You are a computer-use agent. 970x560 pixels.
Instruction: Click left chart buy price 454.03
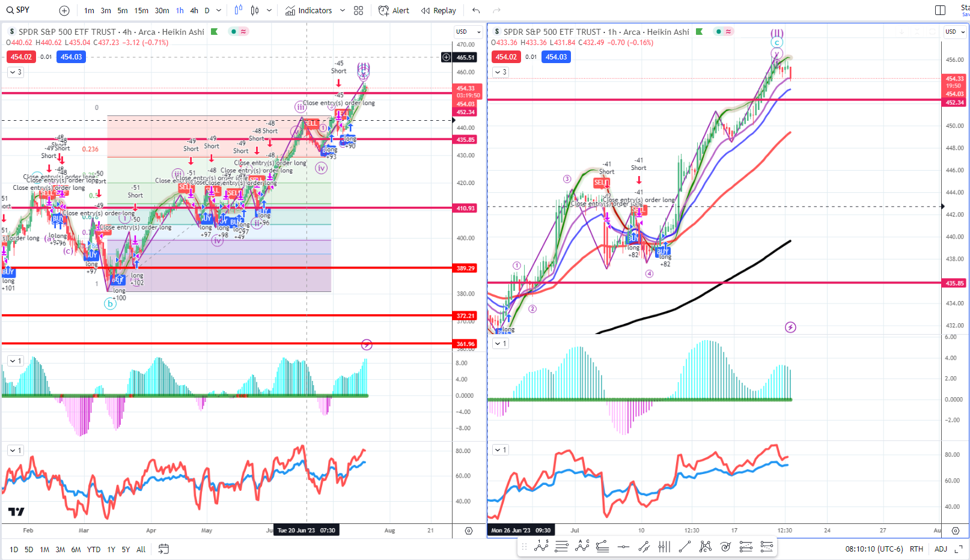click(71, 57)
